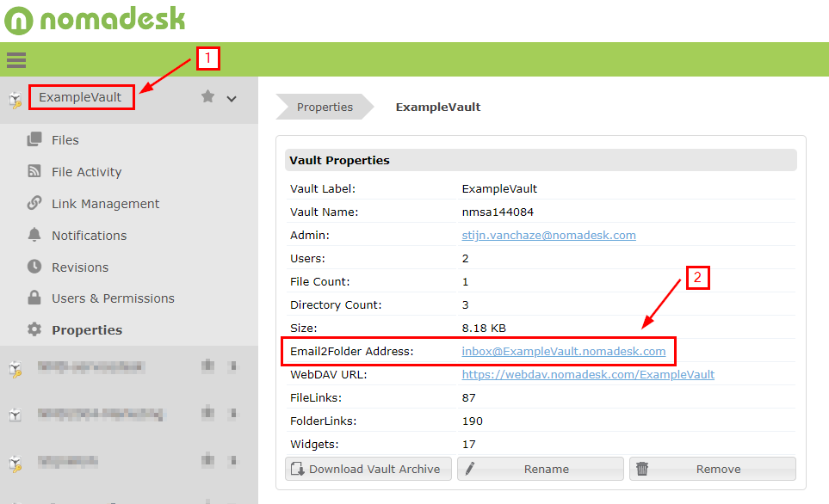Click the ExampleVault vault key icon
Image resolution: width=829 pixels, height=504 pixels.
coord(15,99)
